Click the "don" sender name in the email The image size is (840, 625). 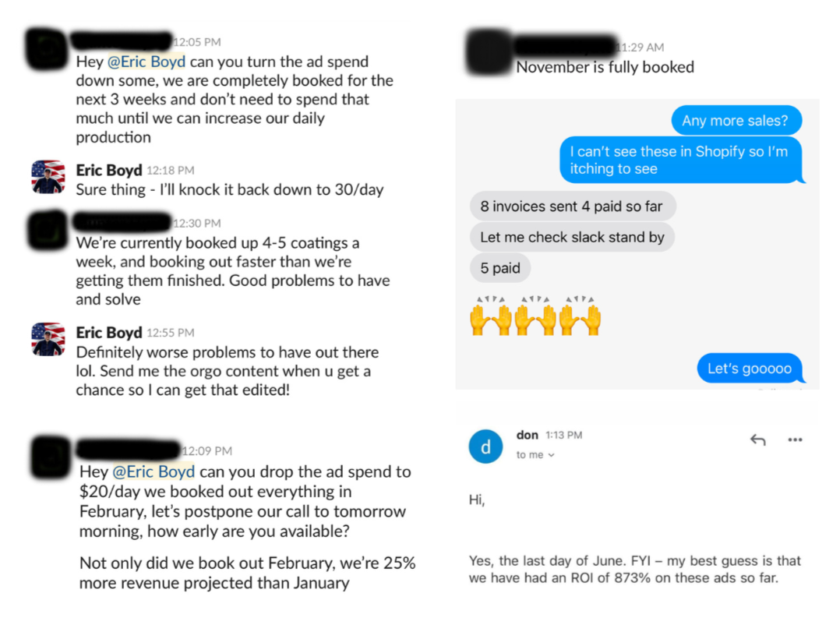[527, 435]
